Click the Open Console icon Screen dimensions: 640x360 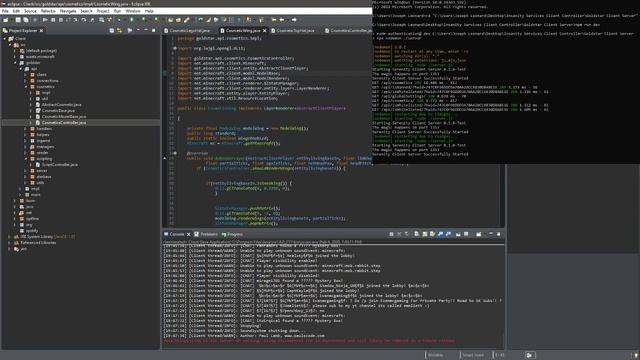pos(478,234)
